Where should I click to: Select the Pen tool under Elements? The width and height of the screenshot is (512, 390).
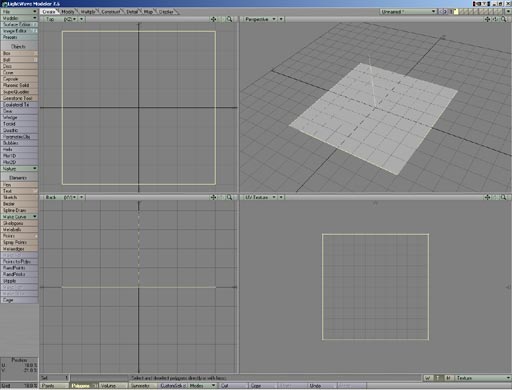19,185
